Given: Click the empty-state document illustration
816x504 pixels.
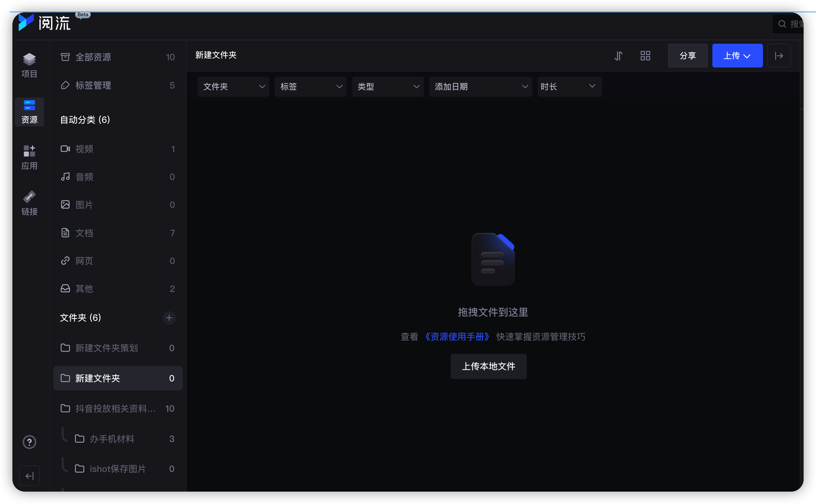Looking at the screenshot, I should pos(493,259).
